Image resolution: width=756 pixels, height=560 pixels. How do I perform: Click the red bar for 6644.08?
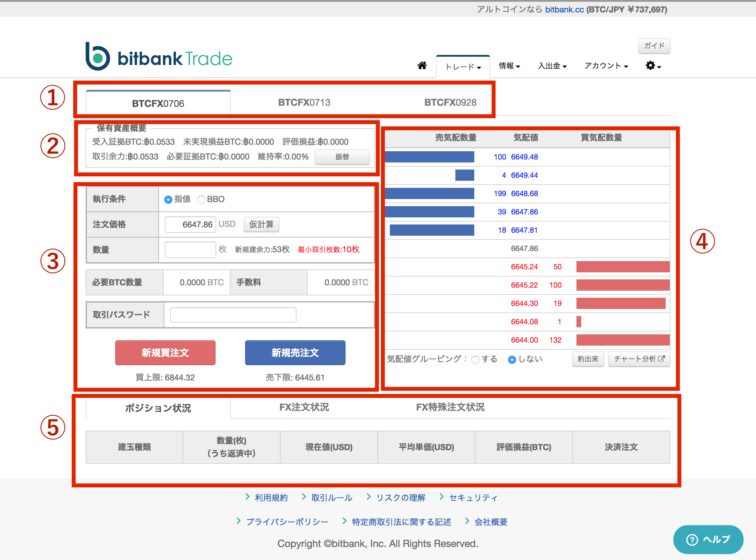(579, 322)
